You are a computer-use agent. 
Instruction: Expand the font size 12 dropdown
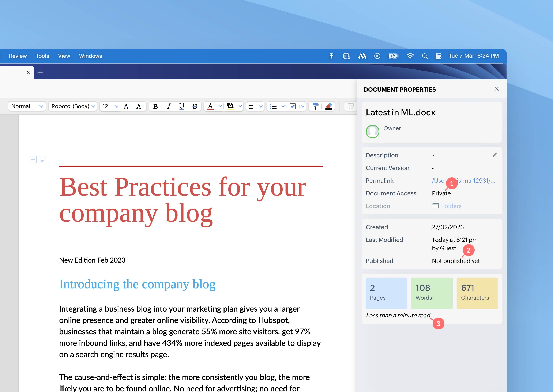pos(116,106)
